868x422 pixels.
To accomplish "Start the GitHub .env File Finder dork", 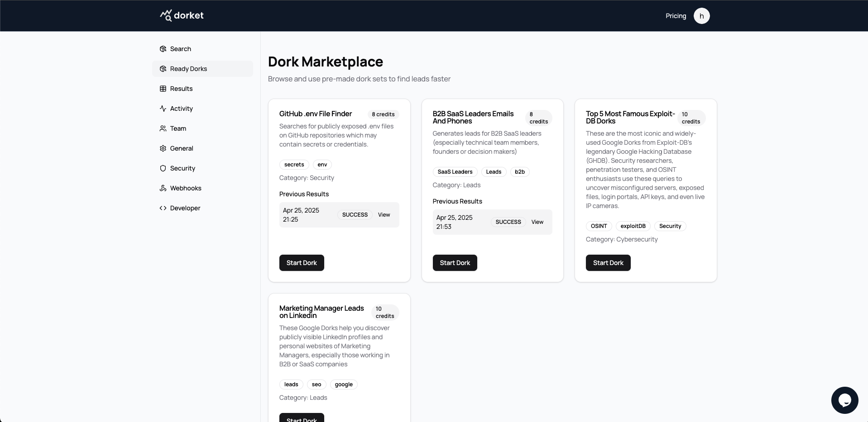I will (302, 263).
